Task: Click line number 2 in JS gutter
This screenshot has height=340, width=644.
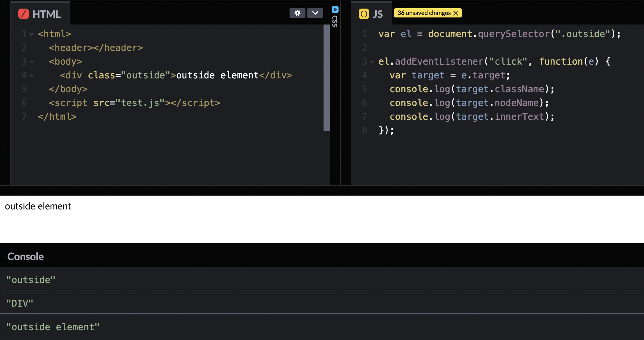Action: [x=365, y=48]
